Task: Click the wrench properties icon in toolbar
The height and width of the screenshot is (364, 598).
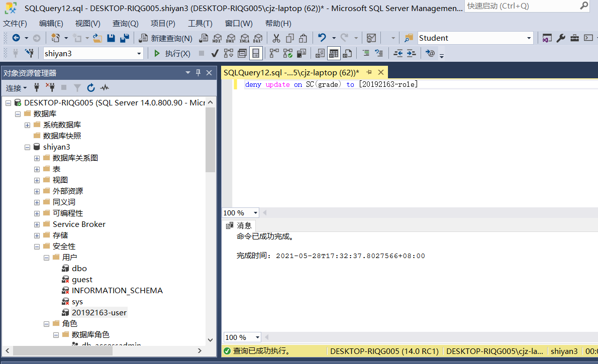Action: [561, 38]
